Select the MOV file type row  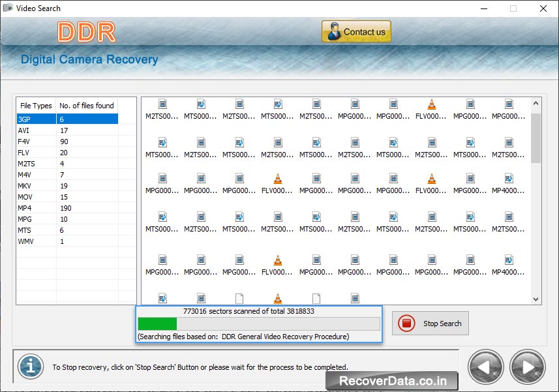pos(67,197)
